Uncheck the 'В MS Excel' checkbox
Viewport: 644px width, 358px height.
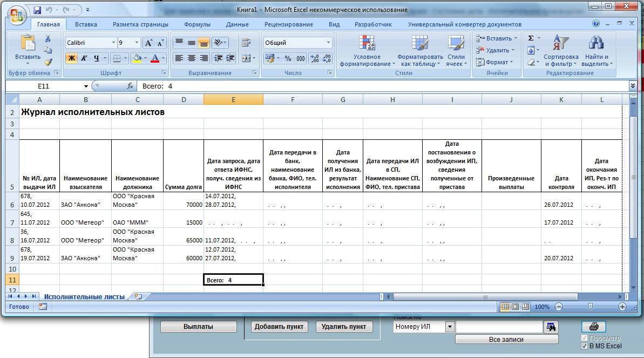click(584, 346)
